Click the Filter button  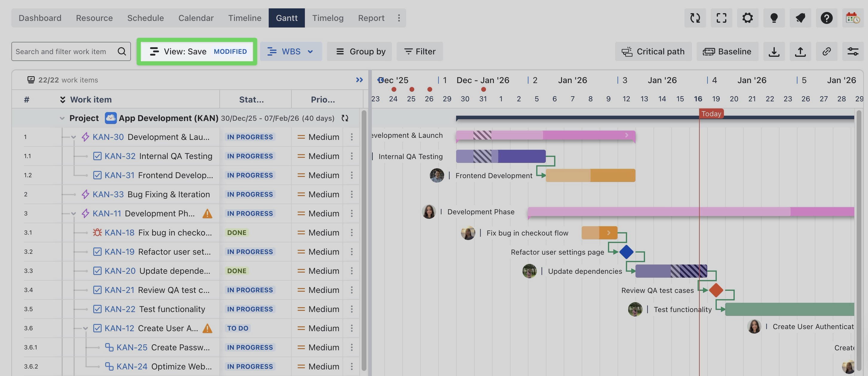tap(420, 51)
